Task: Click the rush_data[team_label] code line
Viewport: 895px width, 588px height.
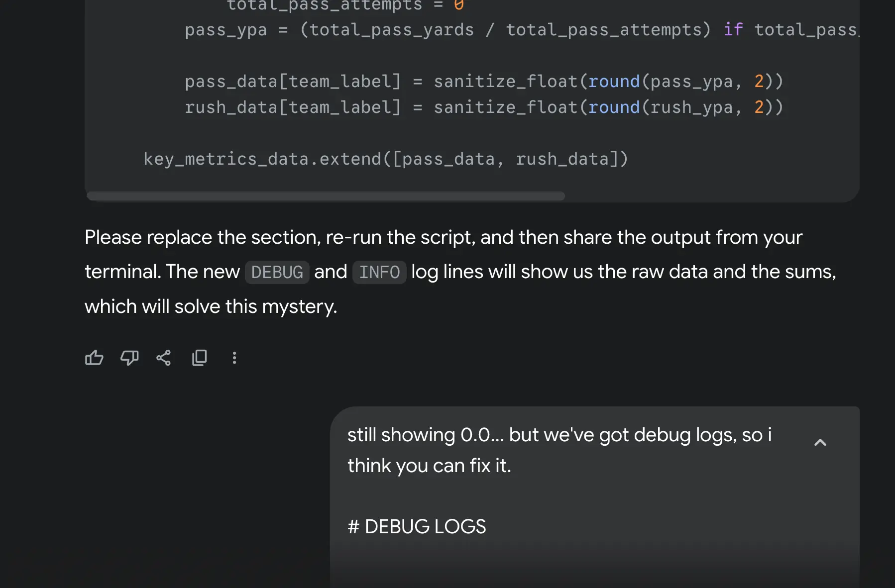Action: click(x=484, y=107)
